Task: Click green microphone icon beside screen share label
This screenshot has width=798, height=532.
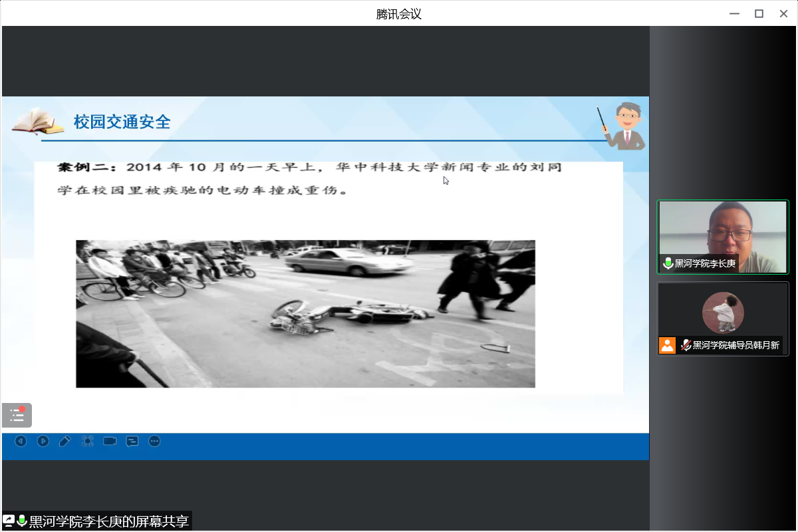Action: 22,521
